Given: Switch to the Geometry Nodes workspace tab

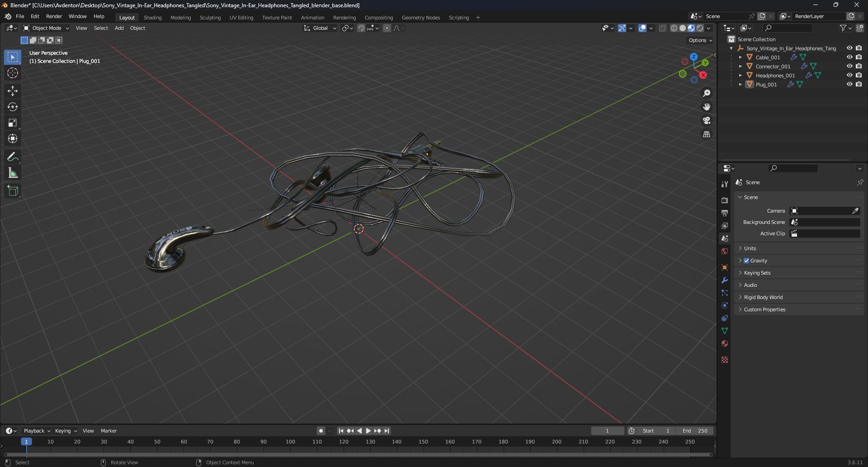Looking at the screenshot, I should coord(421,18).
